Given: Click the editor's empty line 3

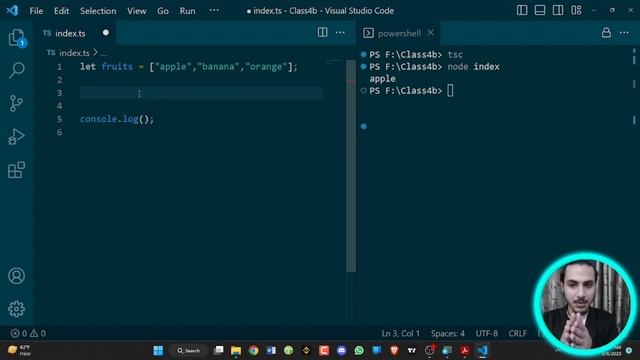Looking at the screenshot, I should click(201, 93).
